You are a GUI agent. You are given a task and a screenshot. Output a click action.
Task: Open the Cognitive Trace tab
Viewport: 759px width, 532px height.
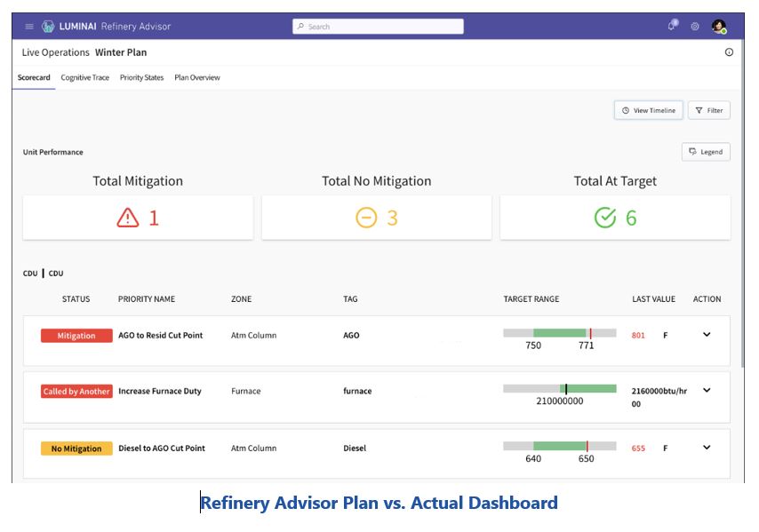pyautogui.click(x=84, y=77)
